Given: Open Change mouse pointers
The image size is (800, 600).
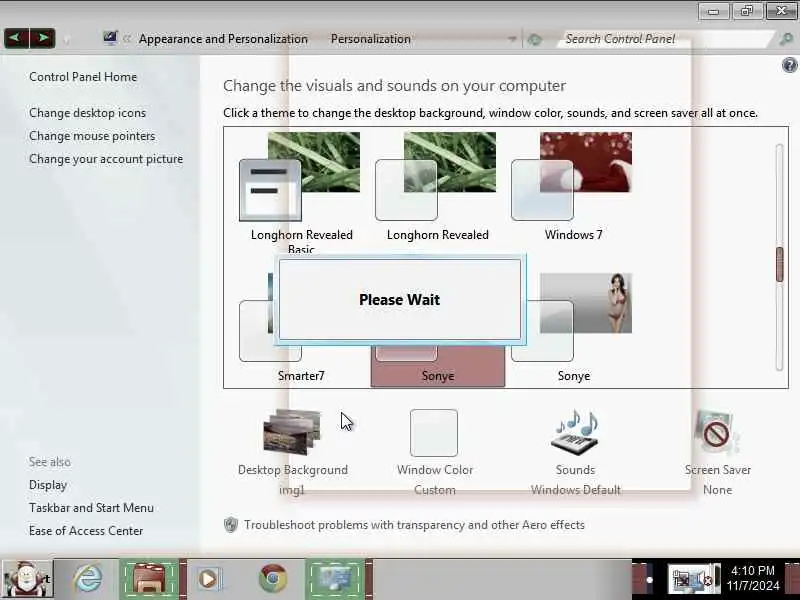Looking at the screenshot, I should [x=92, y=136].
